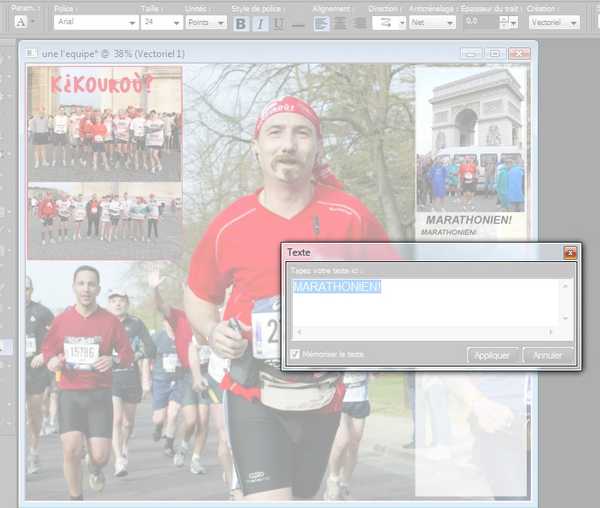Click the Arc de Triomphe photo in collage
The height and width of the screenshot is (508, 600).
471,140
